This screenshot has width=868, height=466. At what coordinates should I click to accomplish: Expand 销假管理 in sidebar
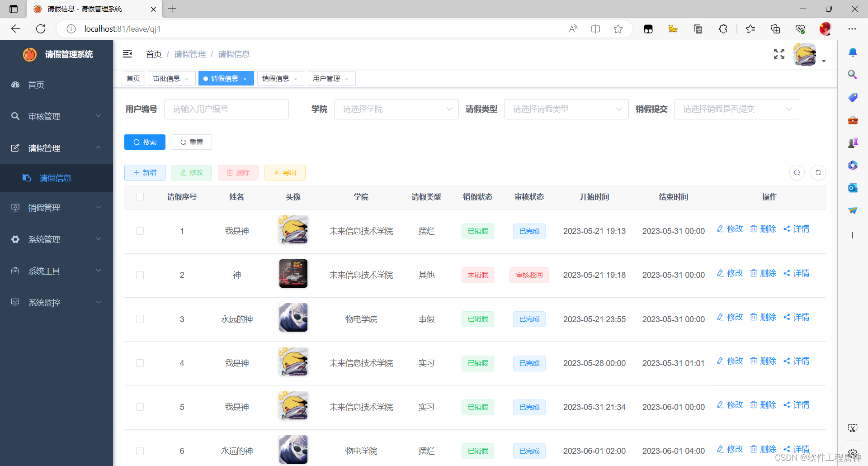[x=57, y=208]
